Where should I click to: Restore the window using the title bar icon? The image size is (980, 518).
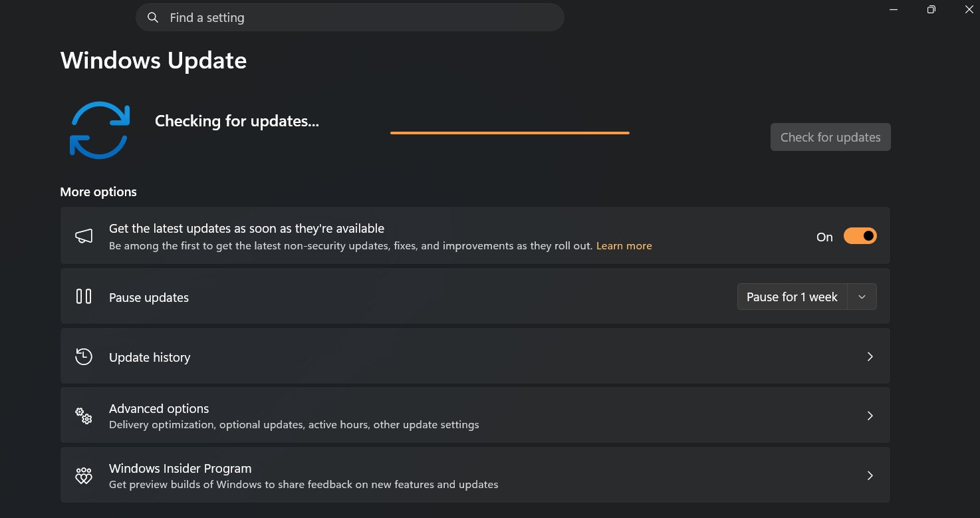click(x=931, y=9)
